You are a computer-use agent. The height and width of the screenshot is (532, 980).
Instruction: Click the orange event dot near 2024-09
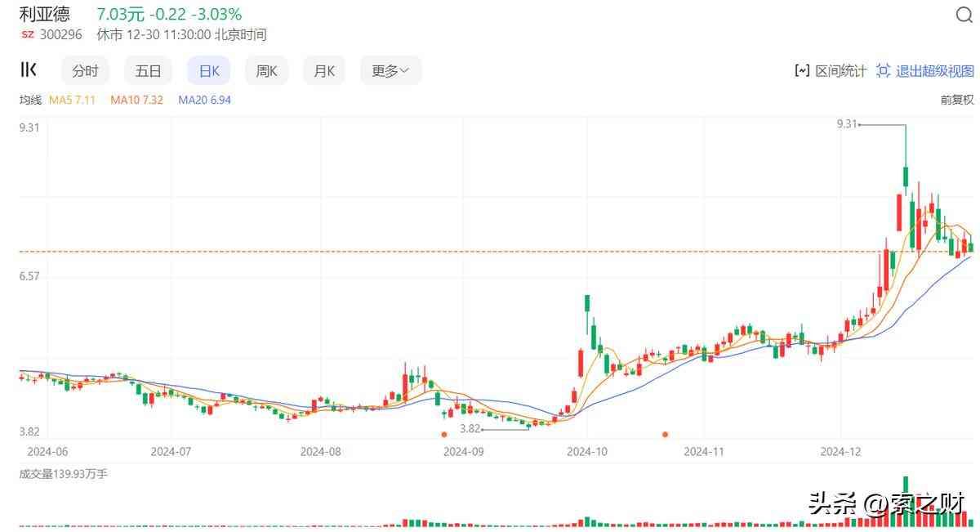444,435
